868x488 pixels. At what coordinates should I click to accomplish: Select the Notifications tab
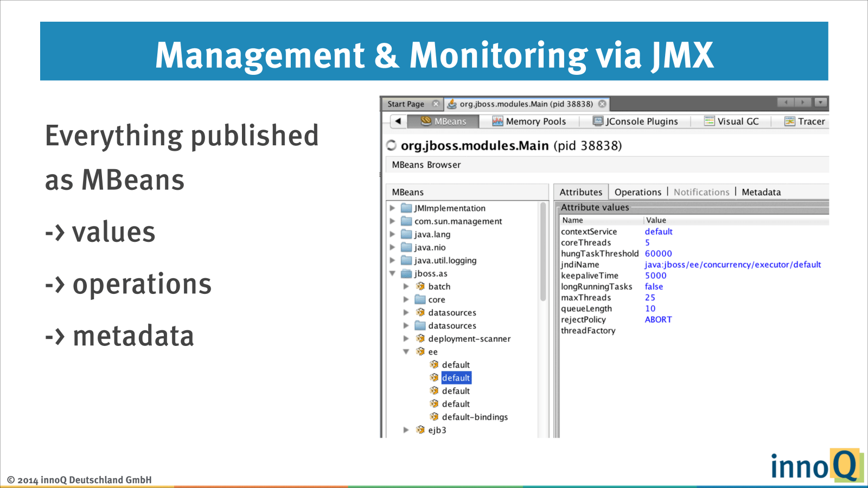(701, 192)
